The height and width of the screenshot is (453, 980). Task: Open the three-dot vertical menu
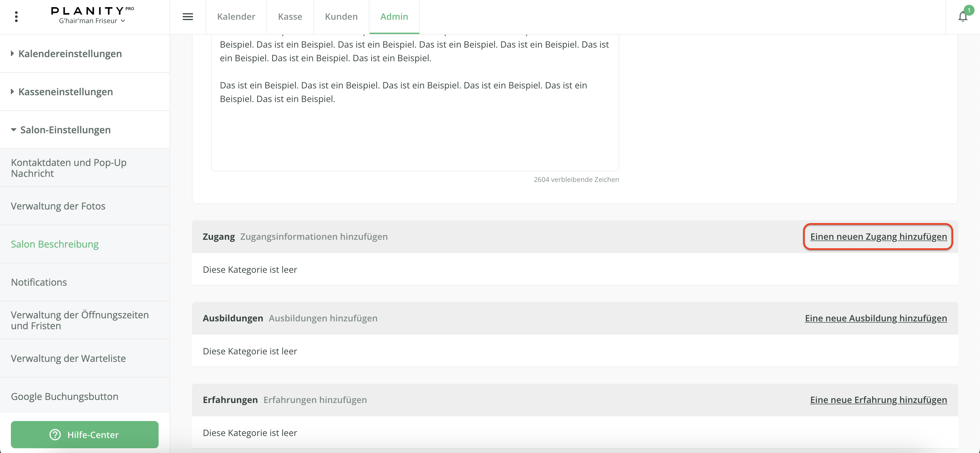pos(16,17)
